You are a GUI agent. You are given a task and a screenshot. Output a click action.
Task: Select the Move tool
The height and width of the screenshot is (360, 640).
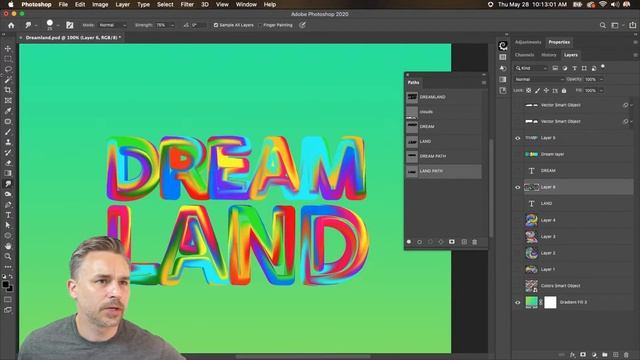[x=8, y=49]
